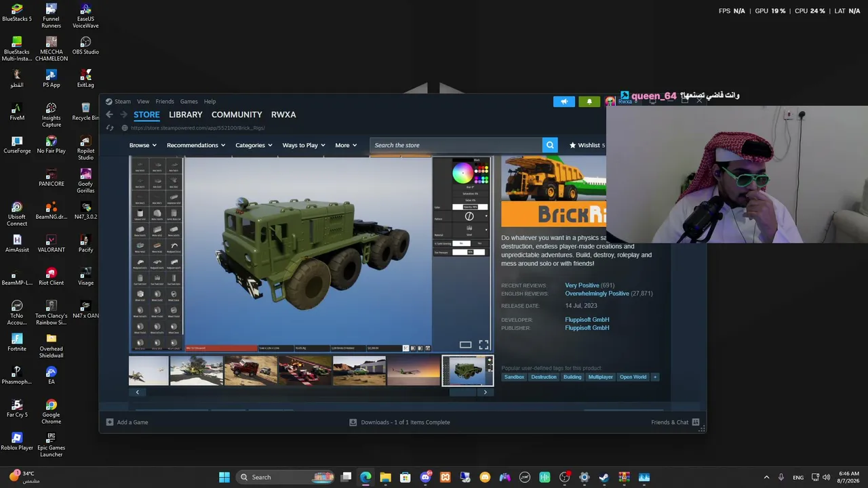868x488 pixels.
Task: Open the Windows Start menu
Action: (x=224, y=477)
